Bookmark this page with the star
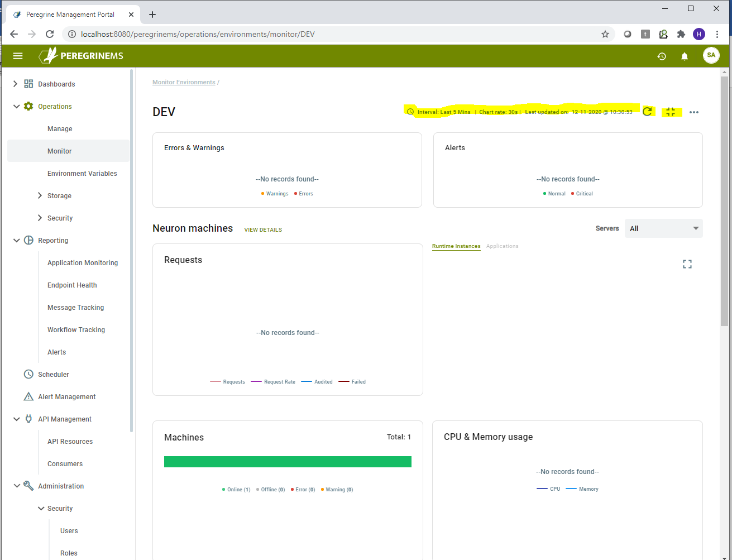The width and height of the screenshot is (732, 560). coord(605,34)
